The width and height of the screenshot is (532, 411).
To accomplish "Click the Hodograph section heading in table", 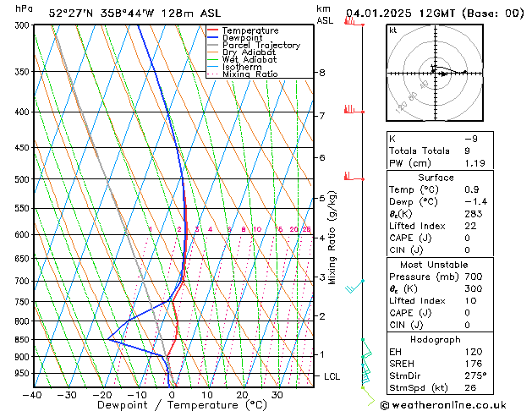I will point(436,340).
